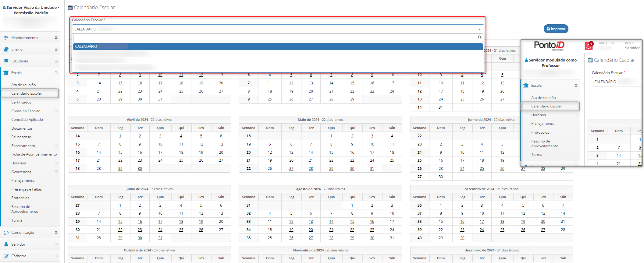Click the Comunicação chat bubble icon
644x263 pixels.
(6, 233)
